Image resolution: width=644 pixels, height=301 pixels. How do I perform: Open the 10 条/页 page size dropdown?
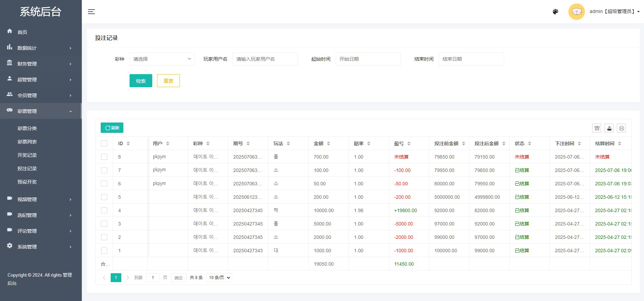pos(219,277)
